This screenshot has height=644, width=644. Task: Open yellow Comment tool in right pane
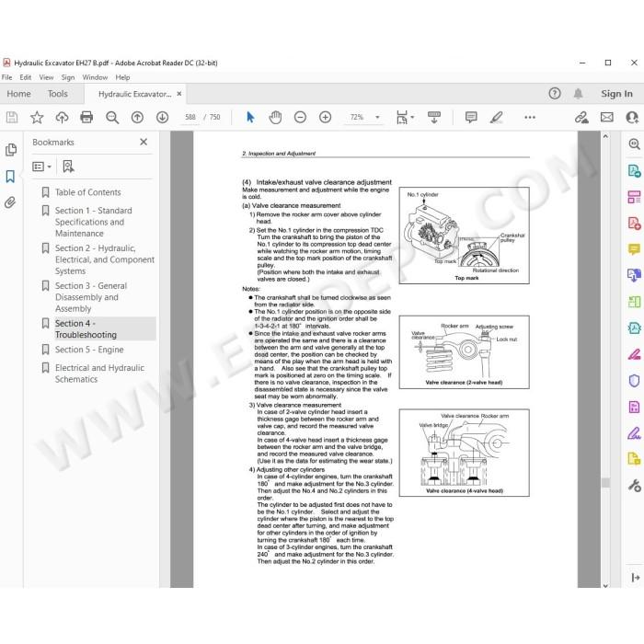click(x=634, y=249)
